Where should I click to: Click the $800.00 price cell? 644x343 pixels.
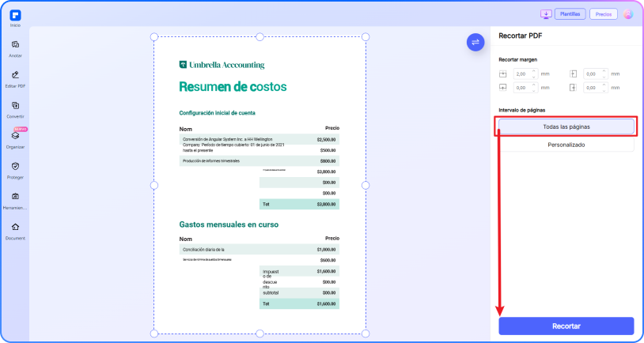[x=328, y=161]
